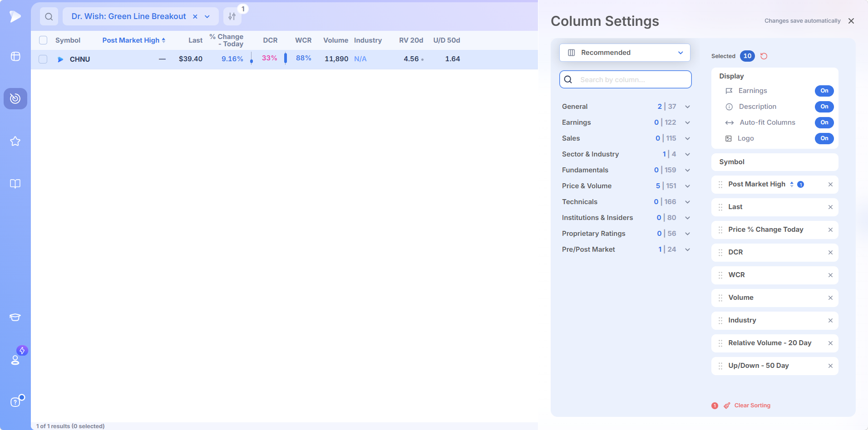Screen dimensions: 868x430
Task: Toggle the Auto-fit Columns switch
Action: 824,122
